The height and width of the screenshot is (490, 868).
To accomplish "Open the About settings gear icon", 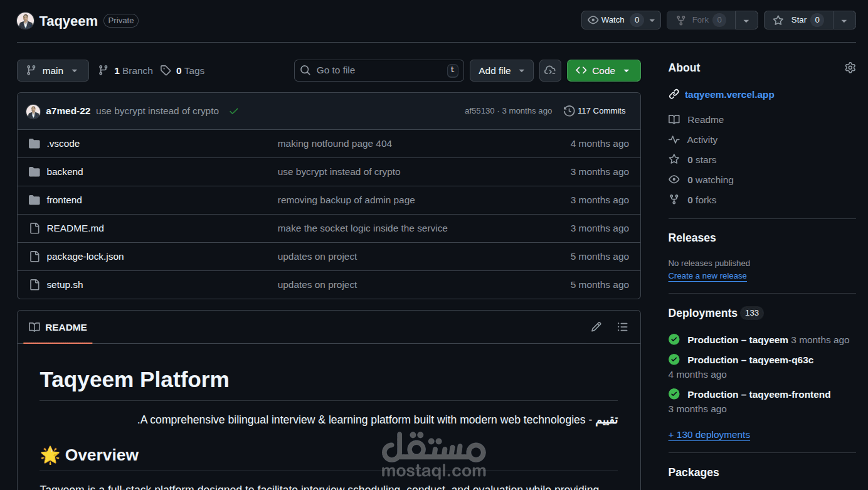I will click(850, 68).
